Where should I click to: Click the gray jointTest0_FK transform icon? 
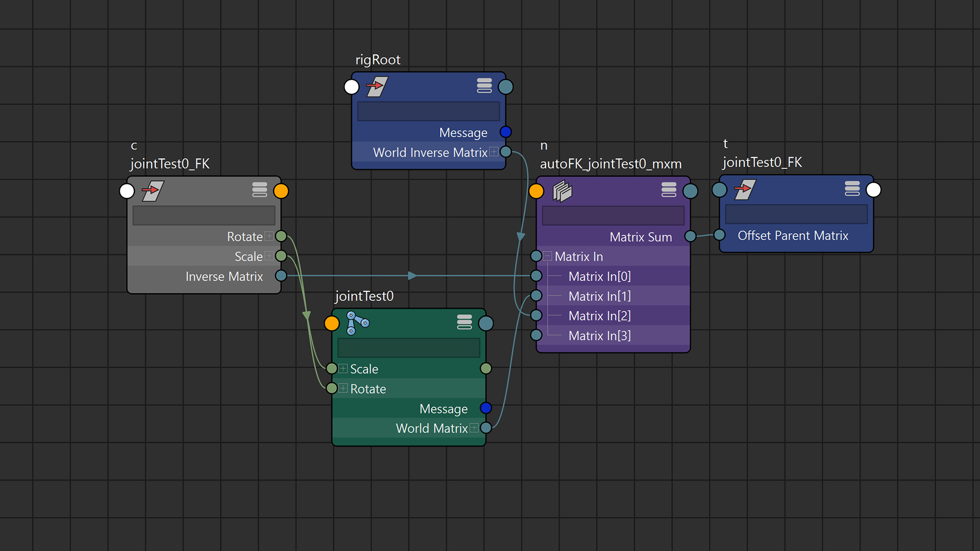[153, 191]
